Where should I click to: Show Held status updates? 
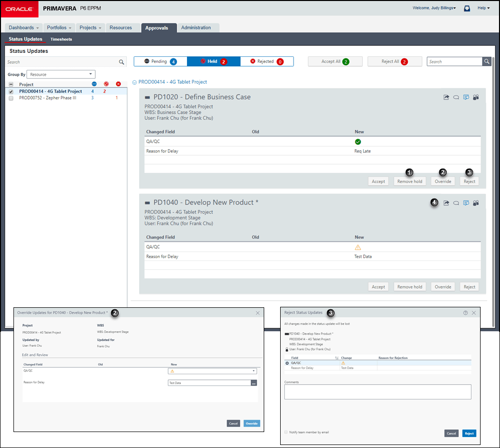point(214,61)
